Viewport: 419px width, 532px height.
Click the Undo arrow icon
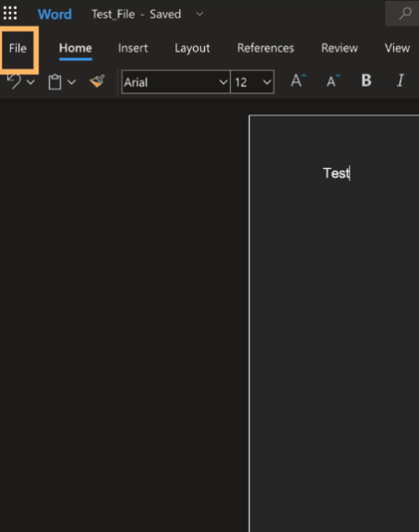click(14, 81)
